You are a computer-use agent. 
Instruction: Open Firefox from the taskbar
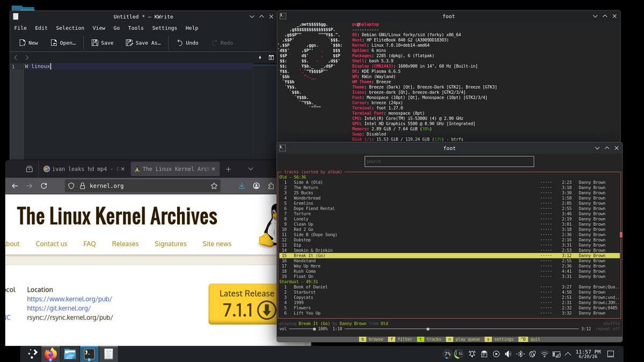point(50,353)
